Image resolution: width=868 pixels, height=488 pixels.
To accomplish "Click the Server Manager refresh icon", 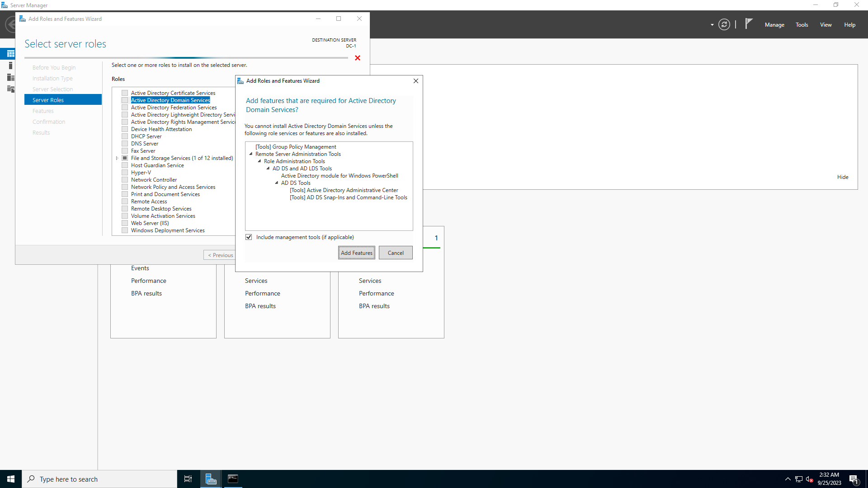I will pos(724,25).
